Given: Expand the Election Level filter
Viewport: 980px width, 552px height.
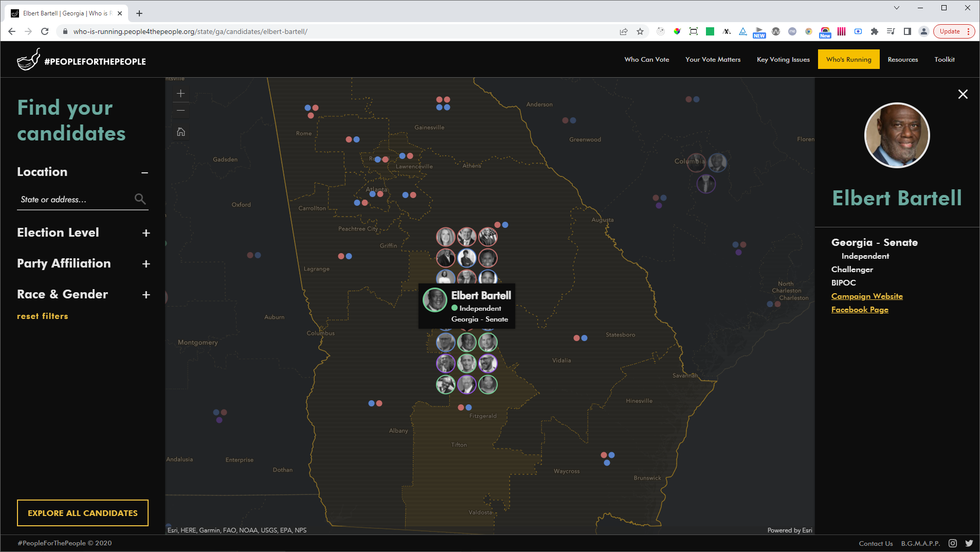Looking at the screenshot, I should [x=146, y=233].
